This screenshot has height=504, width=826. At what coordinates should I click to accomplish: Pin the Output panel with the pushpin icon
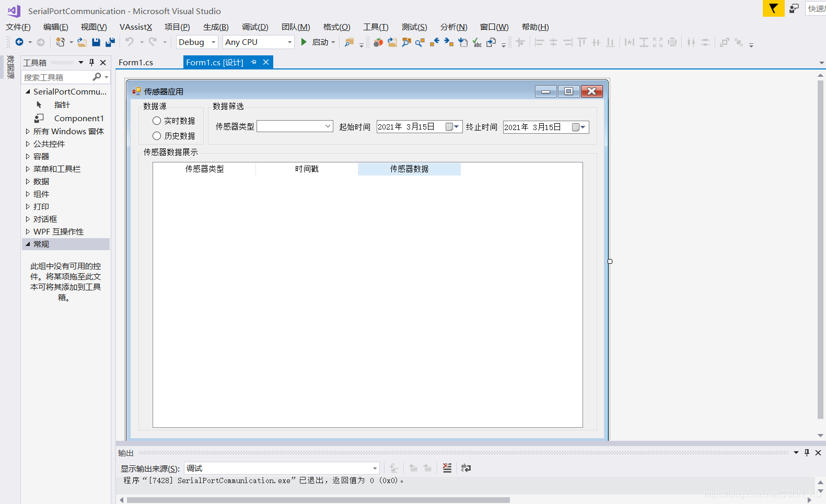[807, 453]
